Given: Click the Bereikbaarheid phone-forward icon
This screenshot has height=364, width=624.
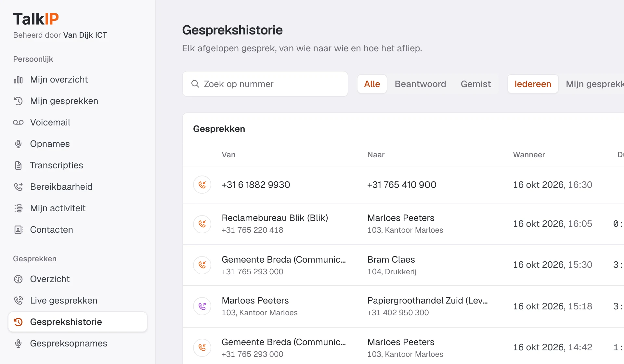Looking at the screenshot, I should pyautogui.click(x=18, y=187).
